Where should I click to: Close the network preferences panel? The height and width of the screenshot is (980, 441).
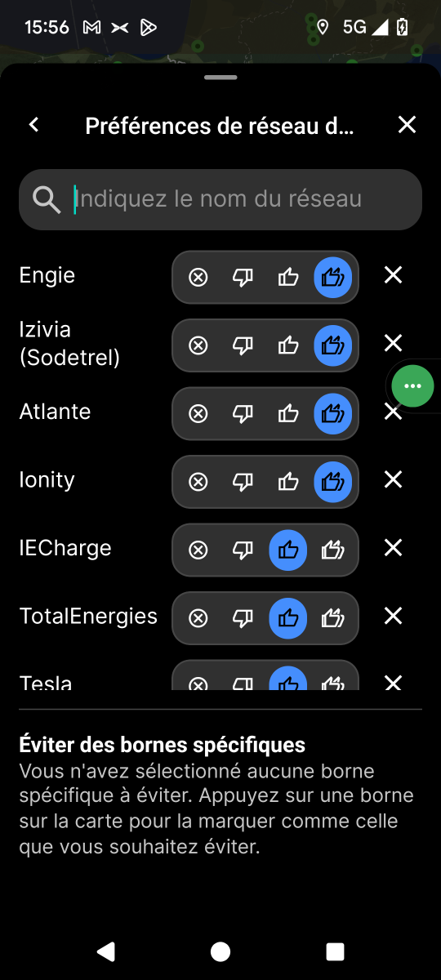coord(407,125)
